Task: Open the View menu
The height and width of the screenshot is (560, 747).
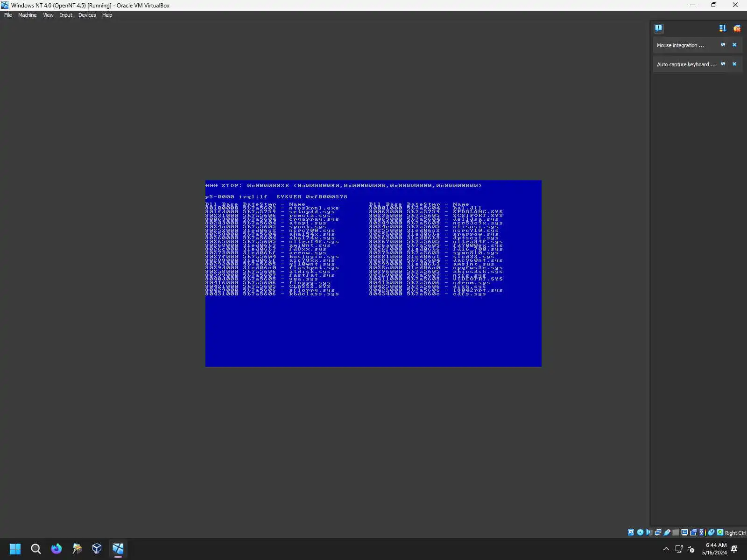Action: 48,15
